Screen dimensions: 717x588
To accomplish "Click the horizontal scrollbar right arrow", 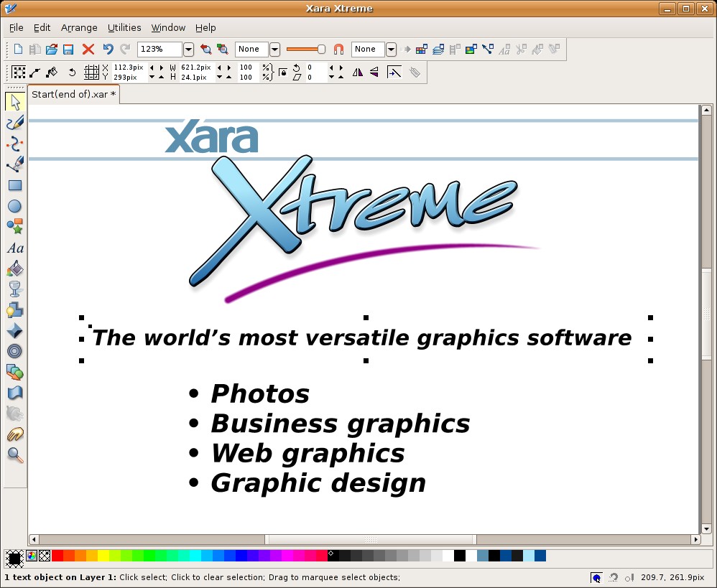I will tap(695, 540).
